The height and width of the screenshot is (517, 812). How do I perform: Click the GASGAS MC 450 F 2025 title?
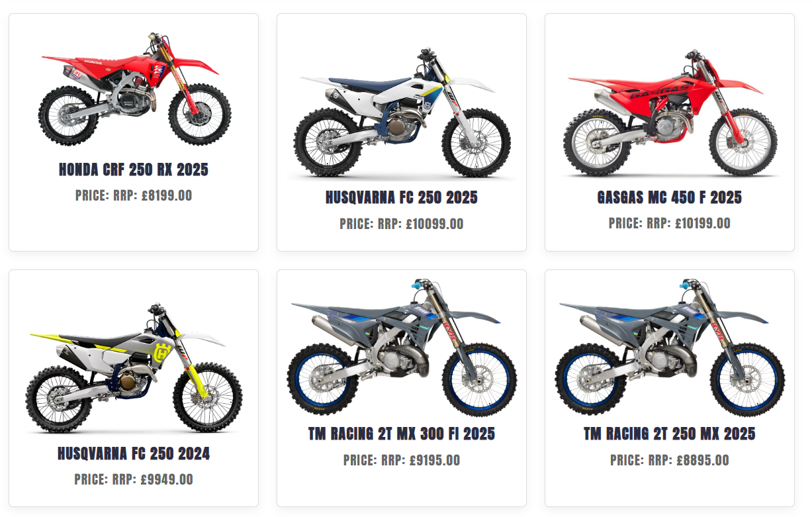(670, 197)
